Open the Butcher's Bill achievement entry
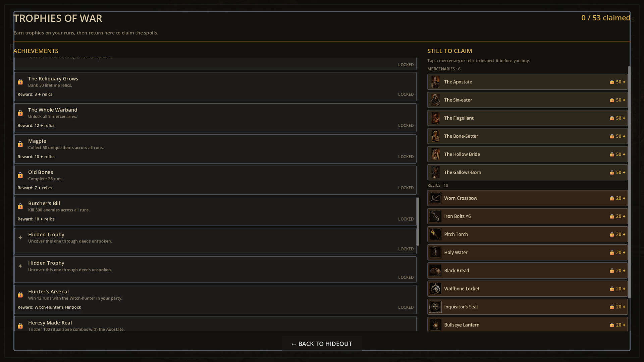 coord(215,211)
